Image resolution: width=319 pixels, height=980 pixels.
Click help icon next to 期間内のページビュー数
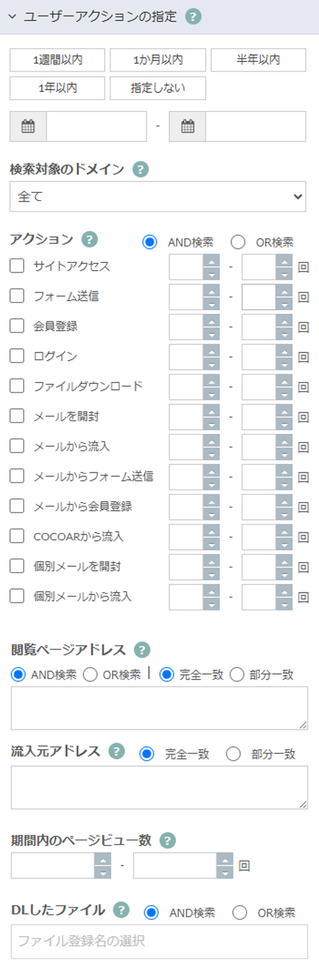coord(167,840)
